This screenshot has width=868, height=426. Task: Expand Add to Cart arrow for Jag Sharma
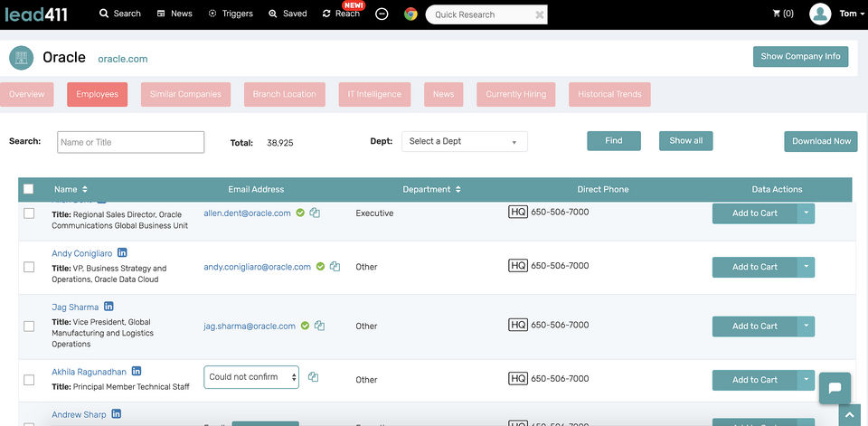coord(806,327)
